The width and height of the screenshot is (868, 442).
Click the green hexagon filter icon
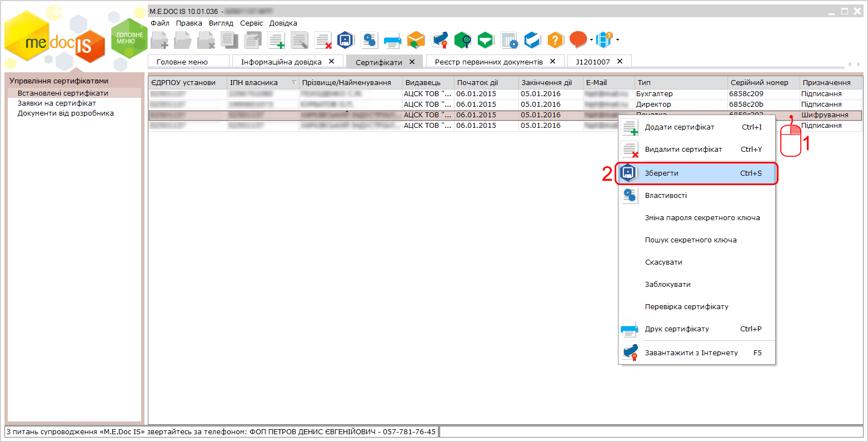tap(486, 40)
